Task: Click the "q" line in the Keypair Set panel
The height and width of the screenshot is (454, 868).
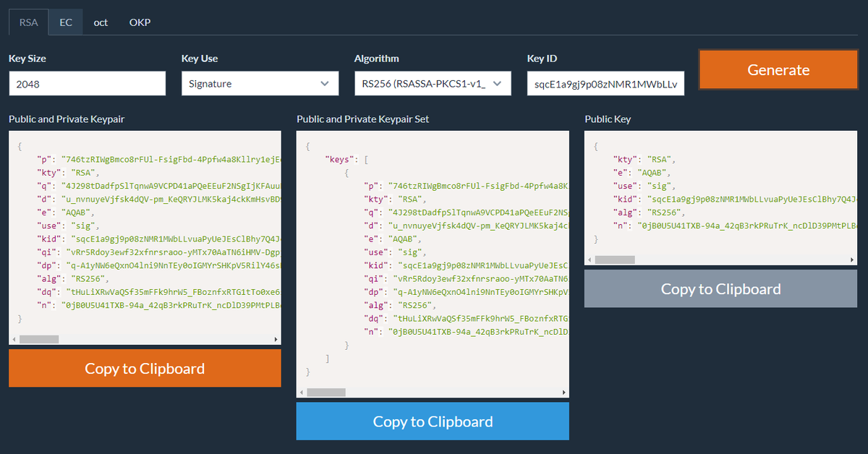Action: pyautogui.click(x=466, y=213)
